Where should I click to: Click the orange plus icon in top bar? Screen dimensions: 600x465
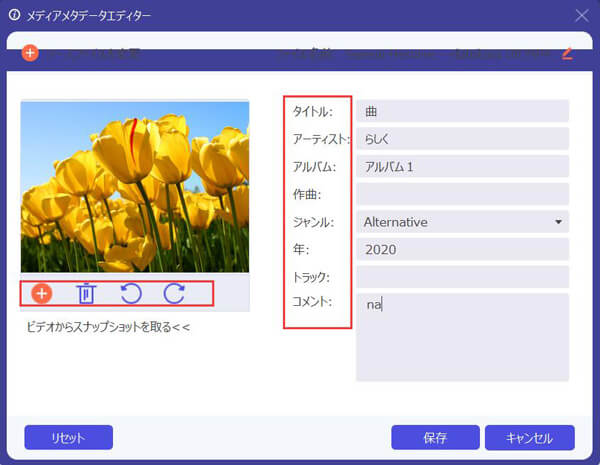tap(30, 52)
